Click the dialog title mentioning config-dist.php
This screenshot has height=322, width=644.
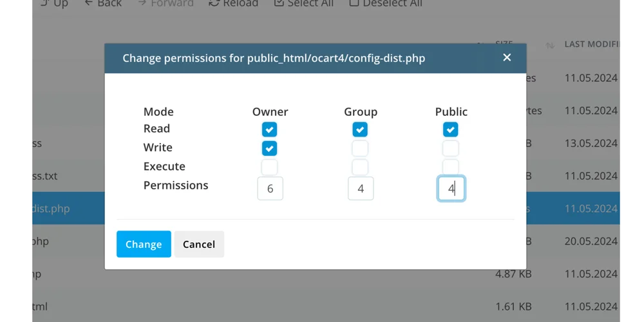[x=274, y=59]
